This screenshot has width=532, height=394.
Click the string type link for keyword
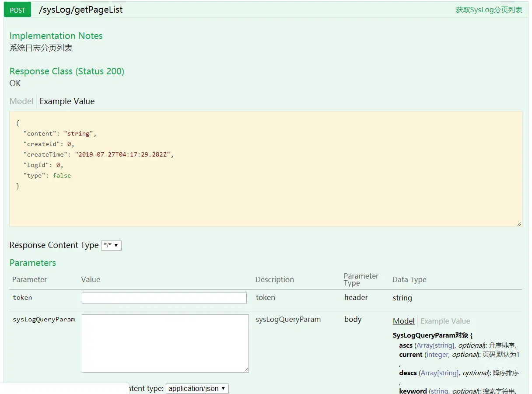pos(438,391)
